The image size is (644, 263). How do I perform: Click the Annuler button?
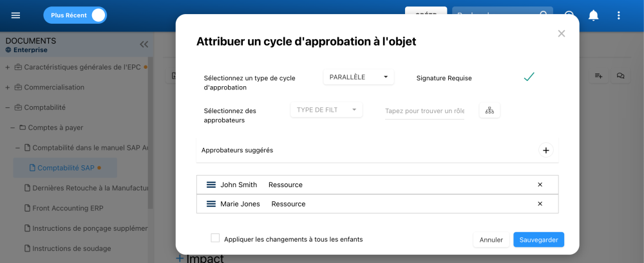click(491, 240)
